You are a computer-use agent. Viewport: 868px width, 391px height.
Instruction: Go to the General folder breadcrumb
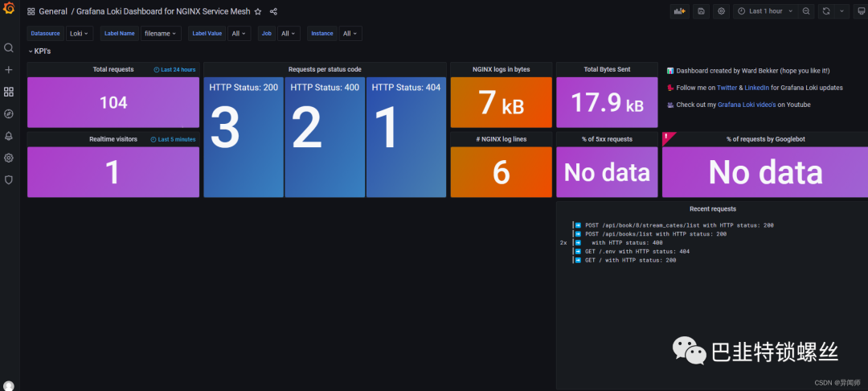tap(53, 11)
